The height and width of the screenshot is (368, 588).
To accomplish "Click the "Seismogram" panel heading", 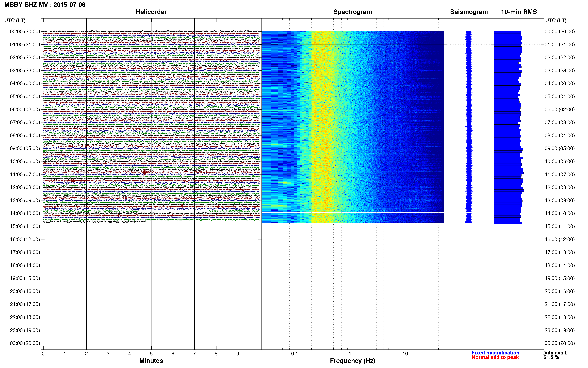I will click(x=469, y=12).
